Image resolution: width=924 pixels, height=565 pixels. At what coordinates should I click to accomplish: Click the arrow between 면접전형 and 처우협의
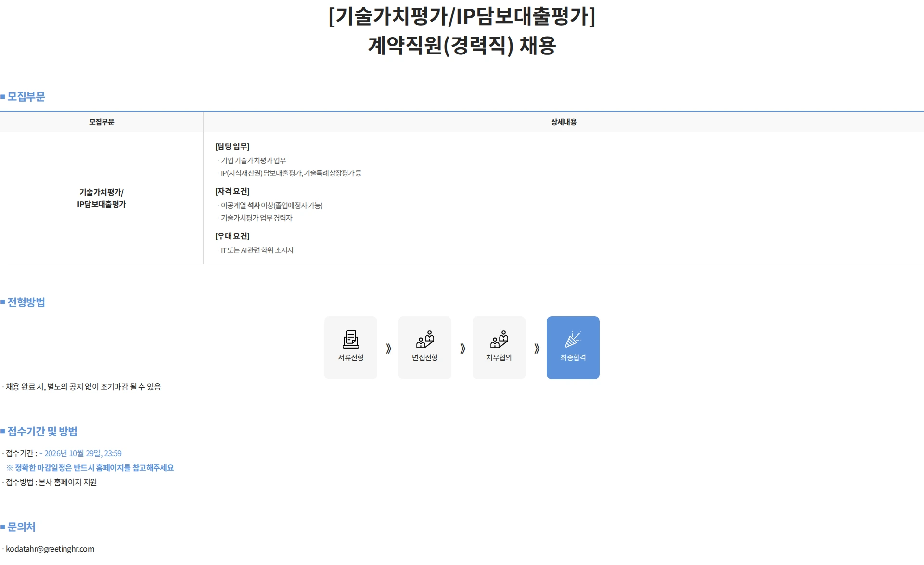pyautogui.click(x=462, y=348)
